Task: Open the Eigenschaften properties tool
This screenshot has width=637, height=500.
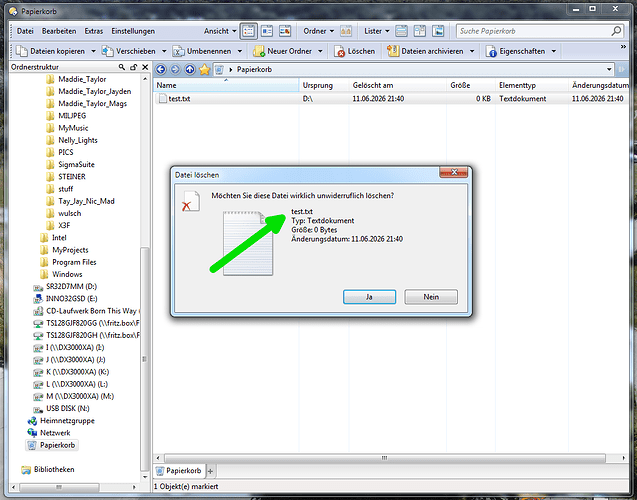Action: tap(520, 51)
